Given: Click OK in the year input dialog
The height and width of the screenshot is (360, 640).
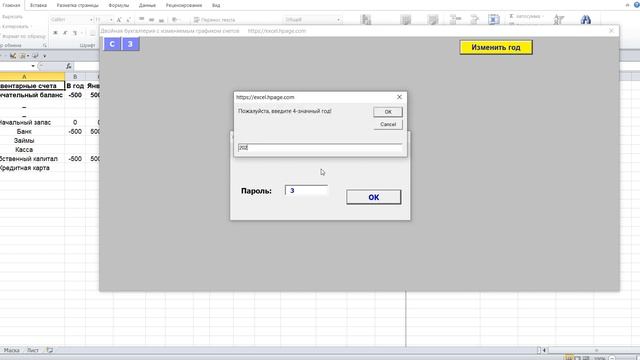Looking at the screenshot, I should click(388, 112).
